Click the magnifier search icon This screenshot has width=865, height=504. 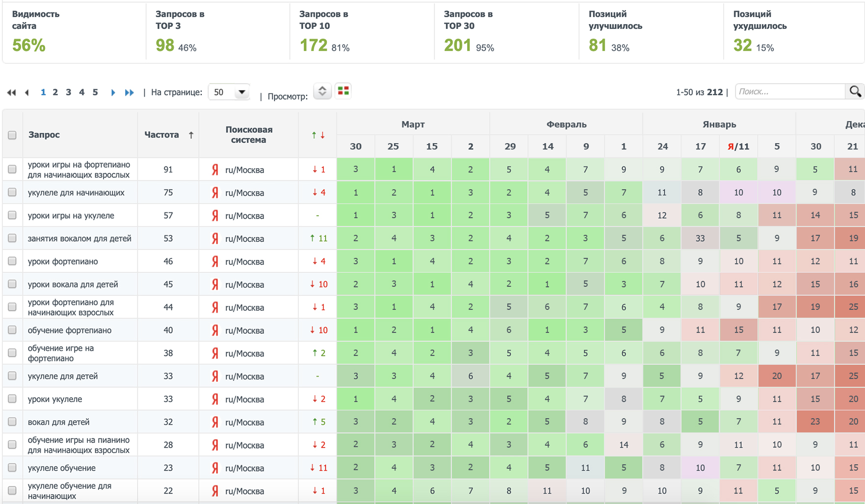pos(855,92)
